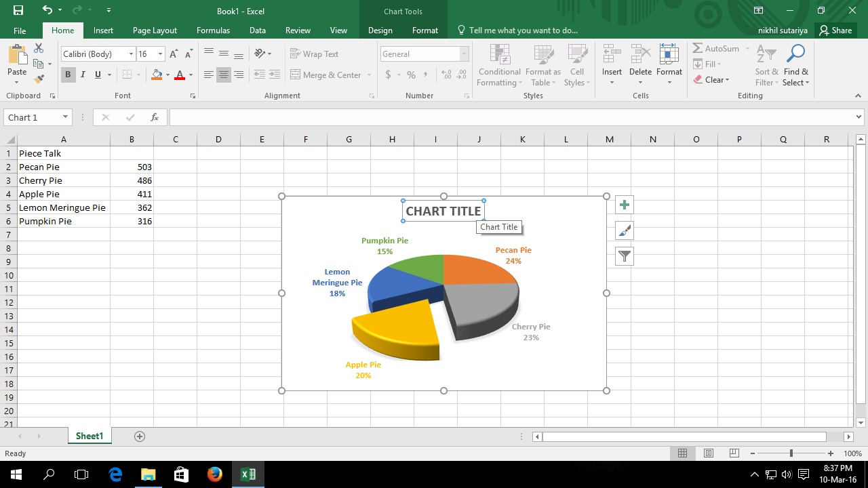Toggle Underline formatting

pos(98,75)
